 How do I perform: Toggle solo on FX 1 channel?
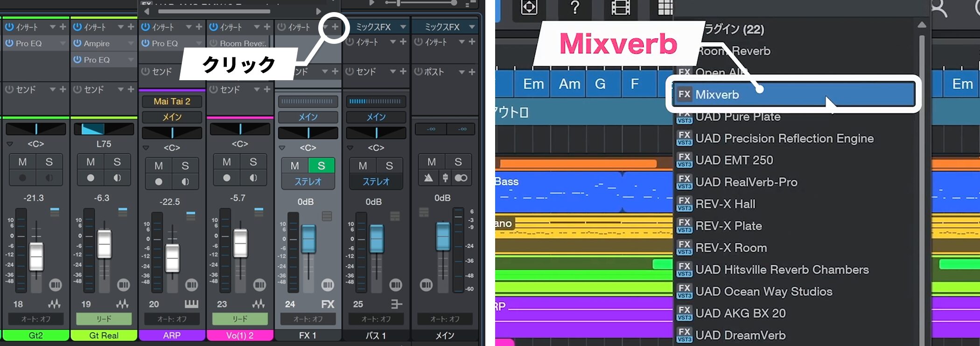click(321, 166)
